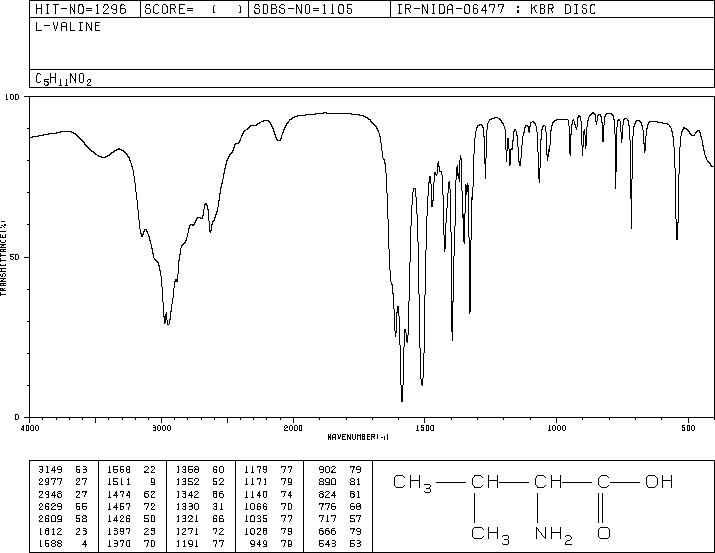
Task: Select peak table entry 666
Action: click(327, 532)
